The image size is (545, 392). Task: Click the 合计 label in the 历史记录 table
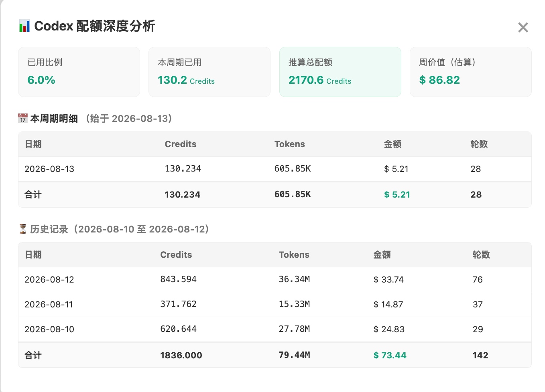[x=33, y=356]
